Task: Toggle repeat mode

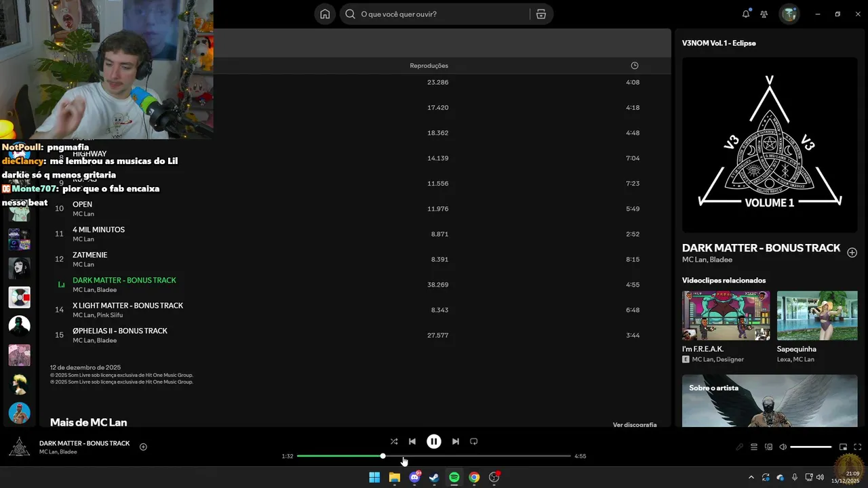Action: pyautogui.click(x=474, y=441)
